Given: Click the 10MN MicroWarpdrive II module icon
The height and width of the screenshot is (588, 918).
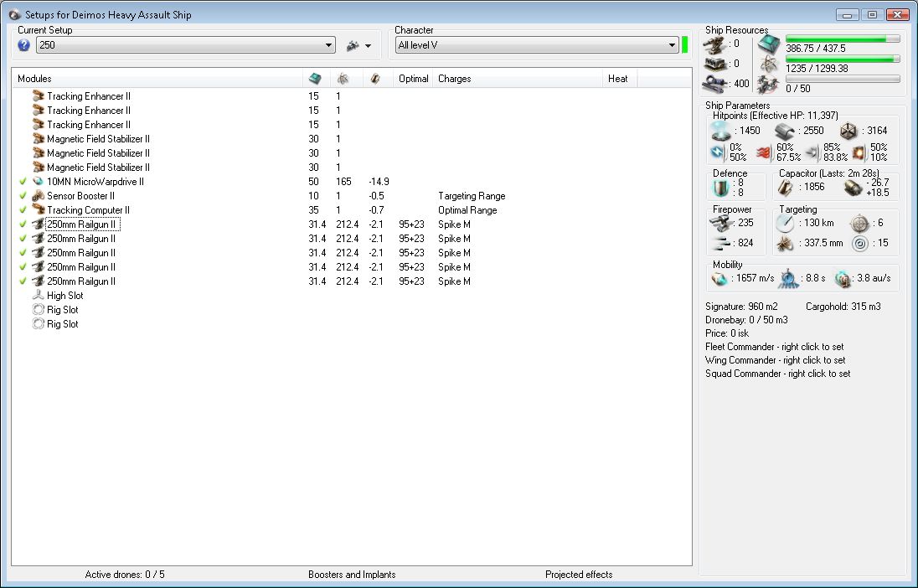Looking at the screenshot, I should [x=39, y=182].
